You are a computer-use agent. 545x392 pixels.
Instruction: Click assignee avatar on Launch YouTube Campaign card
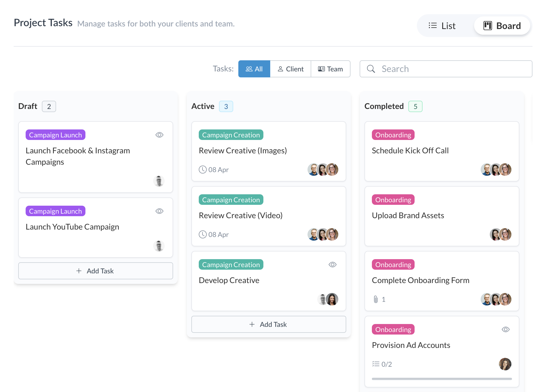[x=159, y=246]
